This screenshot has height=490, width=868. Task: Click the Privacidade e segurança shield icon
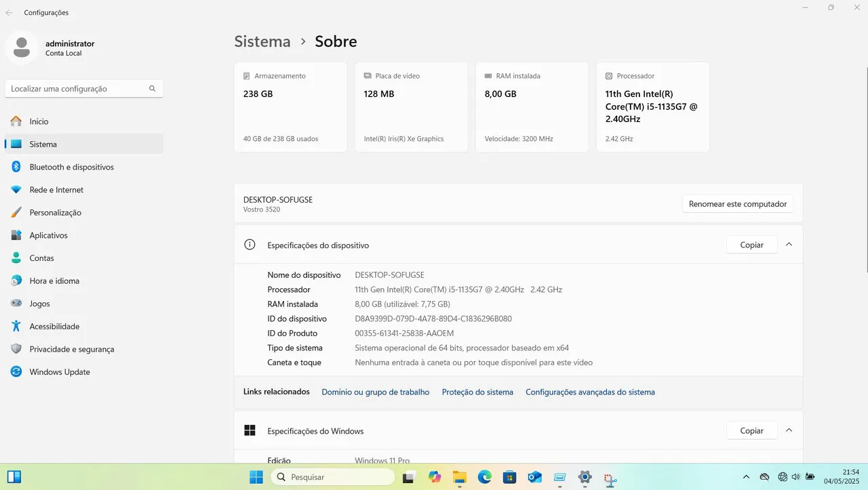16,349
